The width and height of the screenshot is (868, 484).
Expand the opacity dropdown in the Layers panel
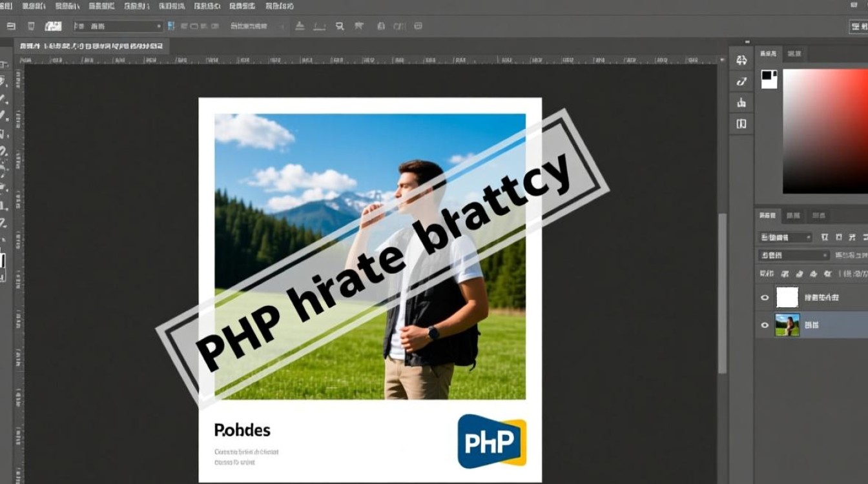(793, 255)
